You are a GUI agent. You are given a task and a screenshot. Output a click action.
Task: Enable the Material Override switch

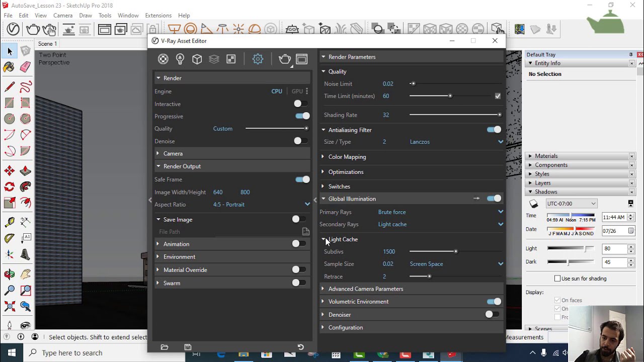[x=298, y=270]
